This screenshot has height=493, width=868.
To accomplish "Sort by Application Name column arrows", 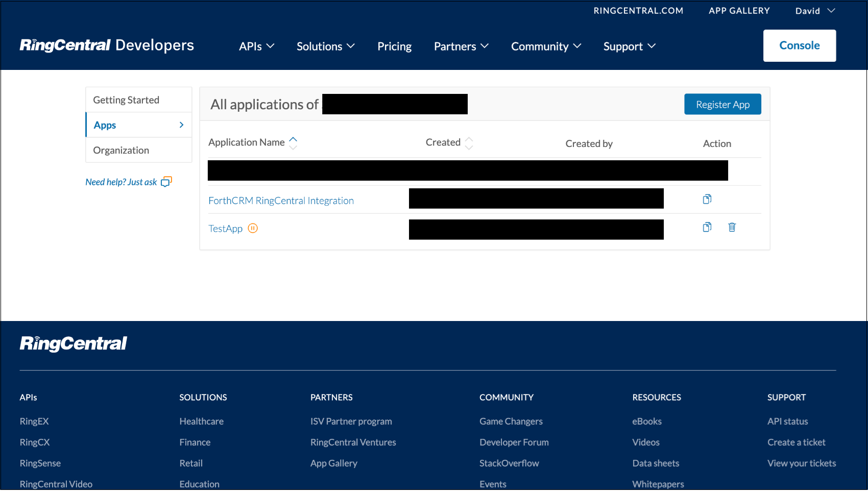I will pos(293,143).
